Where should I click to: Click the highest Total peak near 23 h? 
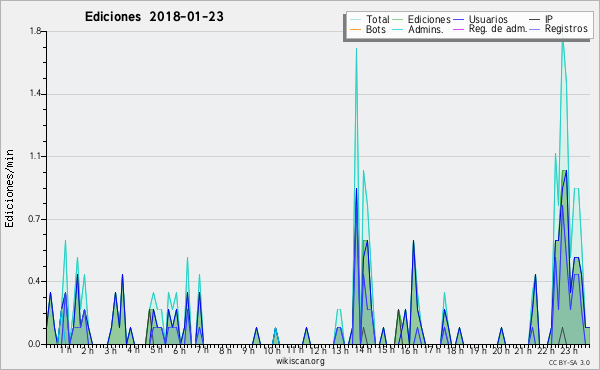[x=562, y=41]
